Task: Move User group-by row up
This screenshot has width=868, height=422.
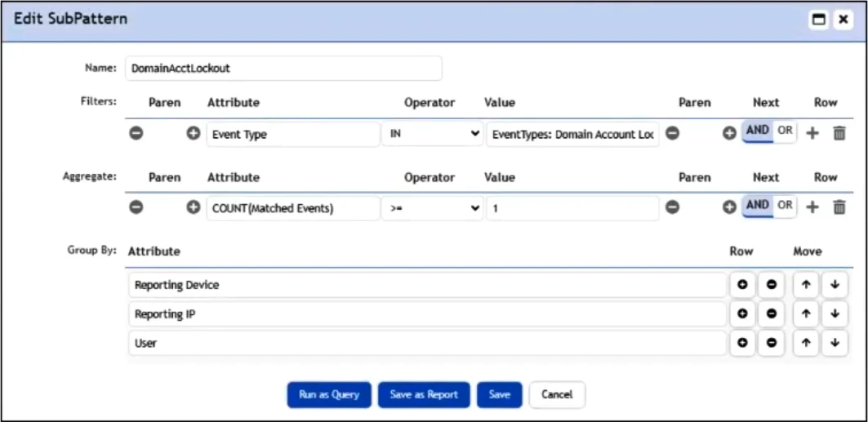Action: 806,343
